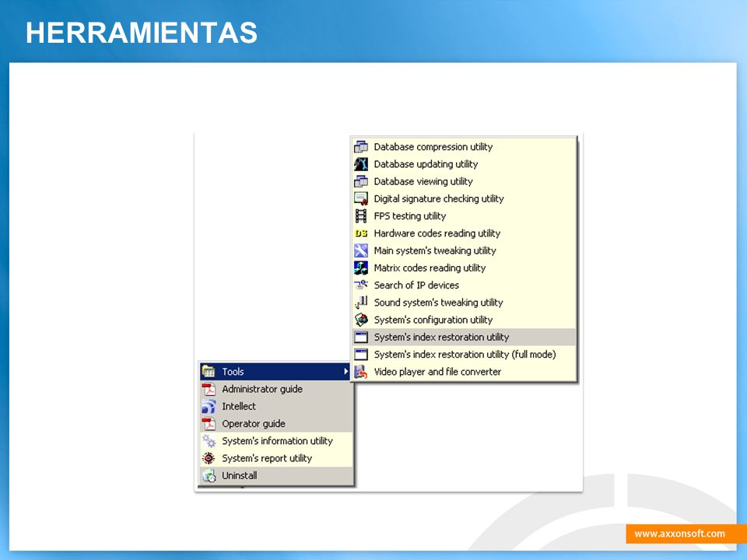The image size is (747, 560).
Task: Select highlighted System's index restoration utility
Action: (464, 337)
